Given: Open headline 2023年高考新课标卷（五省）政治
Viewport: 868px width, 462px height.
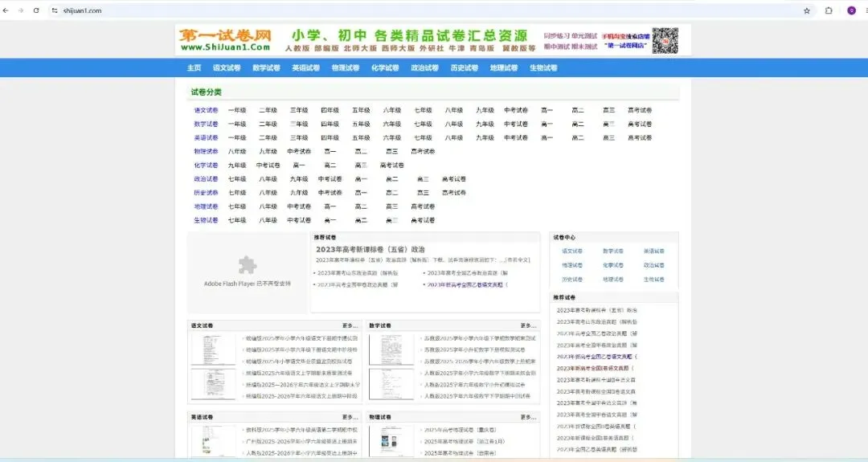Looking at the screenshot, I should pyautogui.click(x=371, y=250).
